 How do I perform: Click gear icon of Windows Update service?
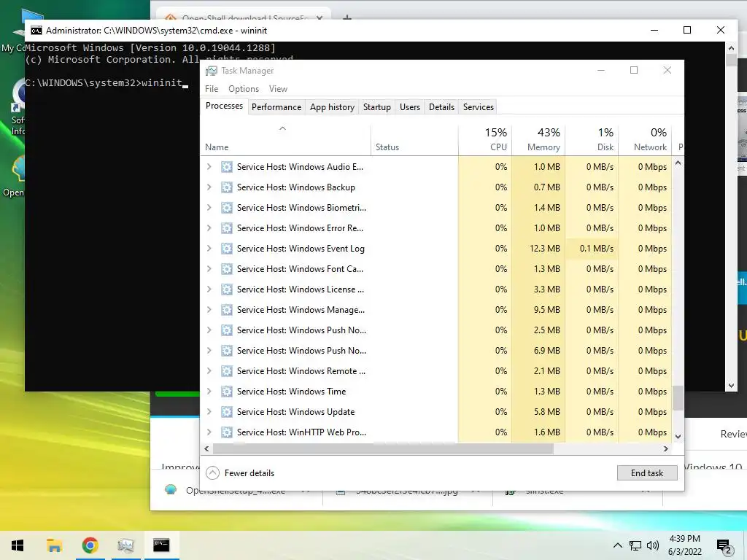(227, 411)
